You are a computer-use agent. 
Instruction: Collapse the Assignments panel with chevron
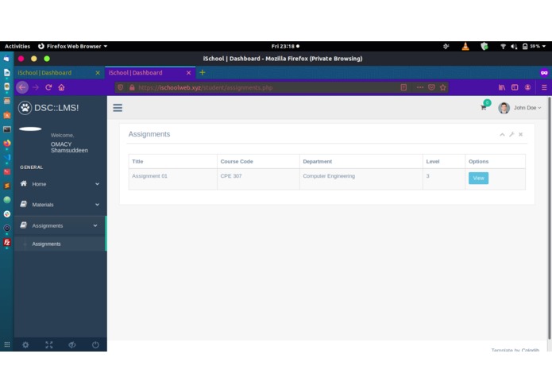[x=502, y=134]
